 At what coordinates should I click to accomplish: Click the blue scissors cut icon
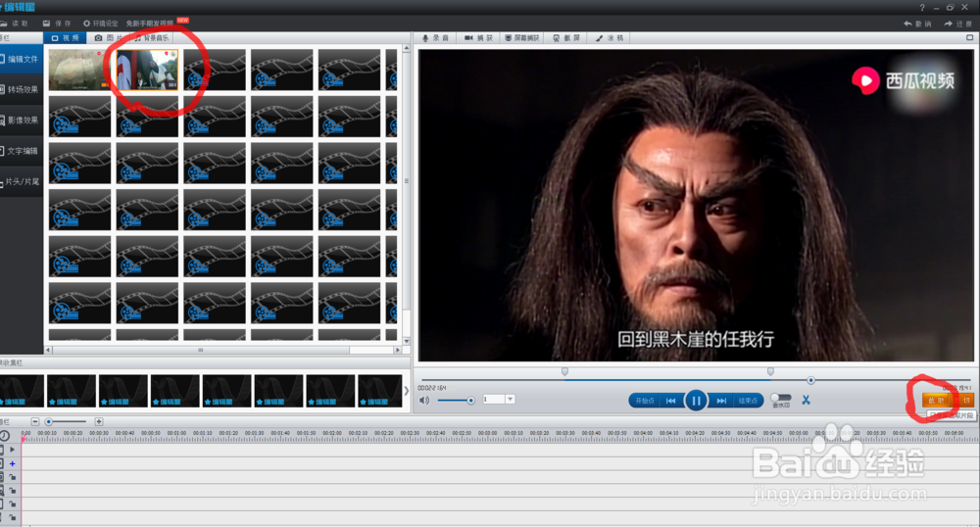tap(806, 400)
